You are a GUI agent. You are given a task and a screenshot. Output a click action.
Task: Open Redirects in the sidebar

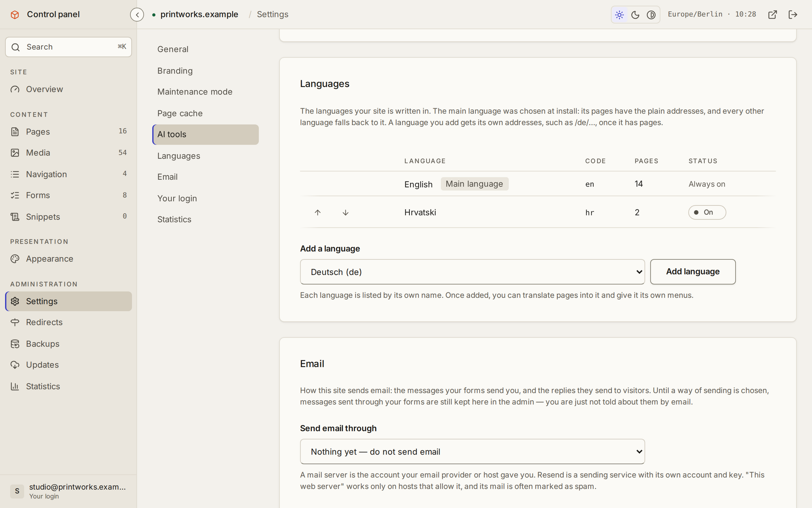[x=68, y=322]
